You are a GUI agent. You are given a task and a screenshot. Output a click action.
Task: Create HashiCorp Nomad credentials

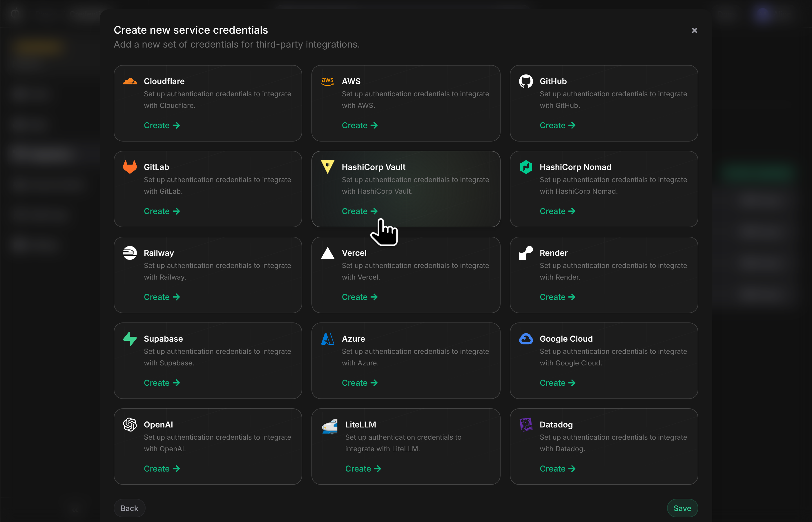pos(557,211)
